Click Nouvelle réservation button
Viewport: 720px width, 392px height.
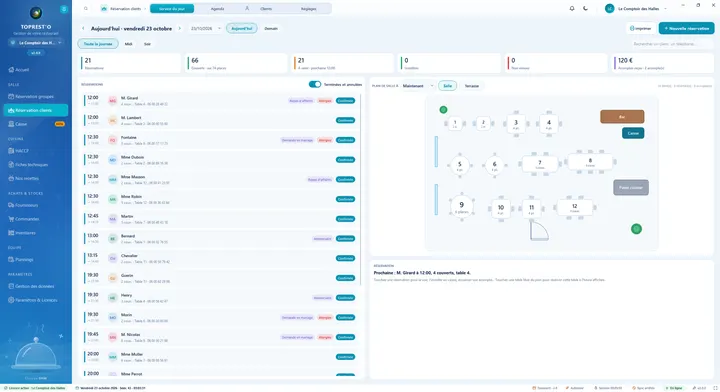point(686,28)
